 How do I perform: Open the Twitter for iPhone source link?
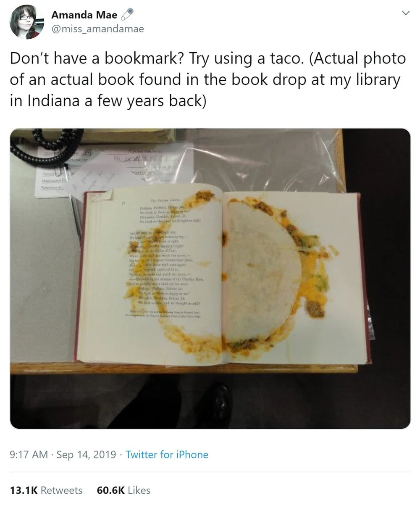coord(167,454)
